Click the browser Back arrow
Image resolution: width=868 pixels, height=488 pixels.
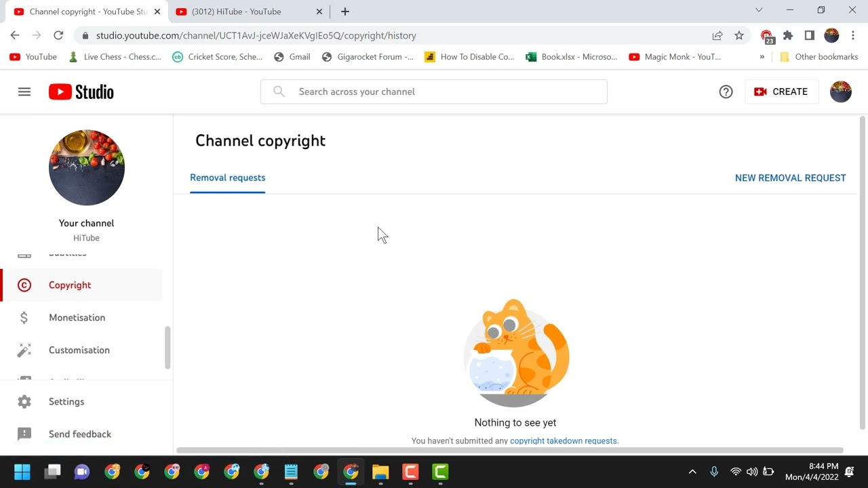(x=15, y=35)
